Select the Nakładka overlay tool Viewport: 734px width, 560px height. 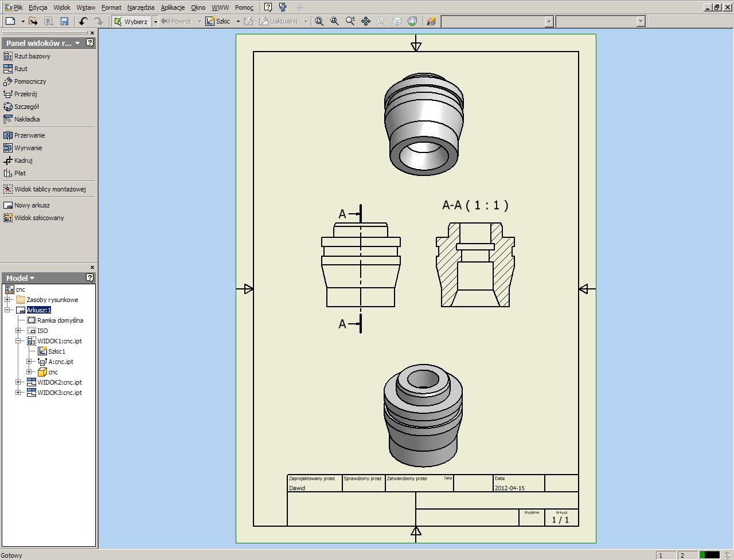coord(22,119)
